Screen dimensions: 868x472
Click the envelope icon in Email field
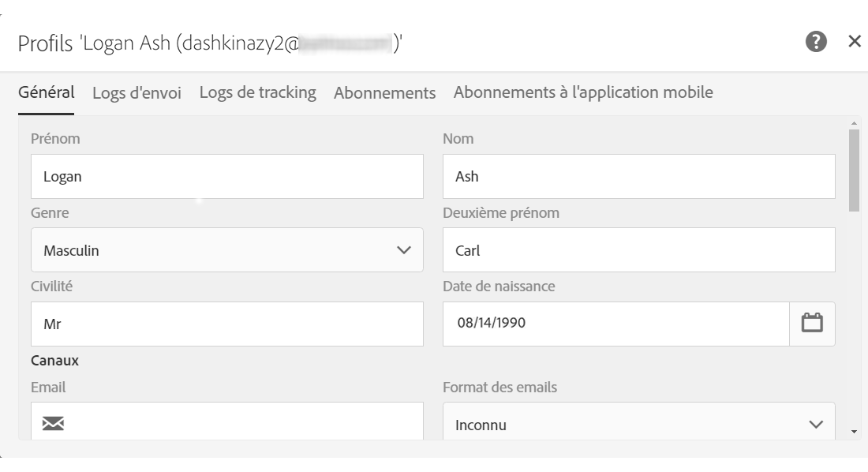coord(52,424)
